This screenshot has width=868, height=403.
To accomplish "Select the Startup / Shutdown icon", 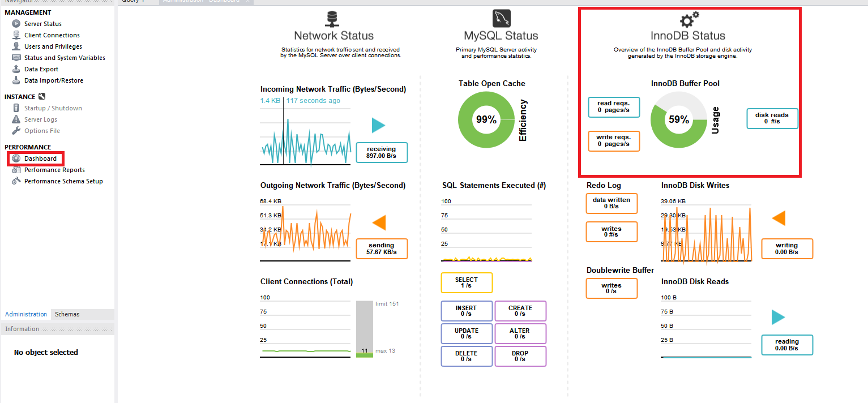I will click(x=16, y=108).
